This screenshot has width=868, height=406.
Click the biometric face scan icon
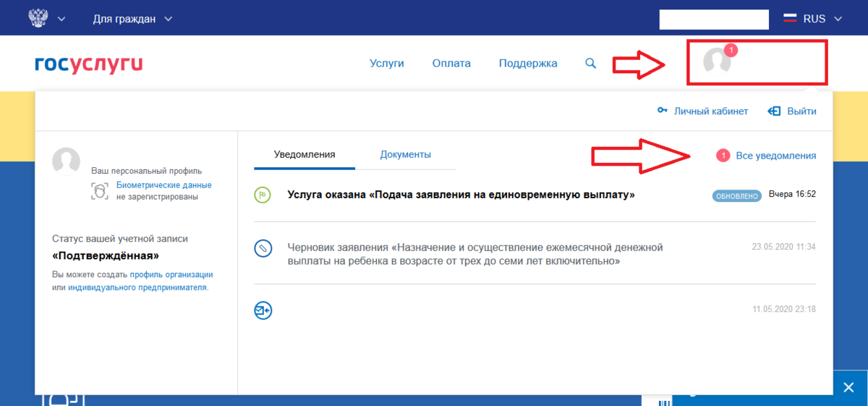point(100,191)
